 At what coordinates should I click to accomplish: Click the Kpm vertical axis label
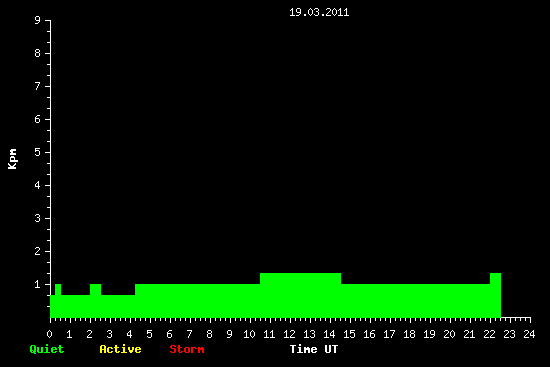pyautogui.click(x=12, y=159)
